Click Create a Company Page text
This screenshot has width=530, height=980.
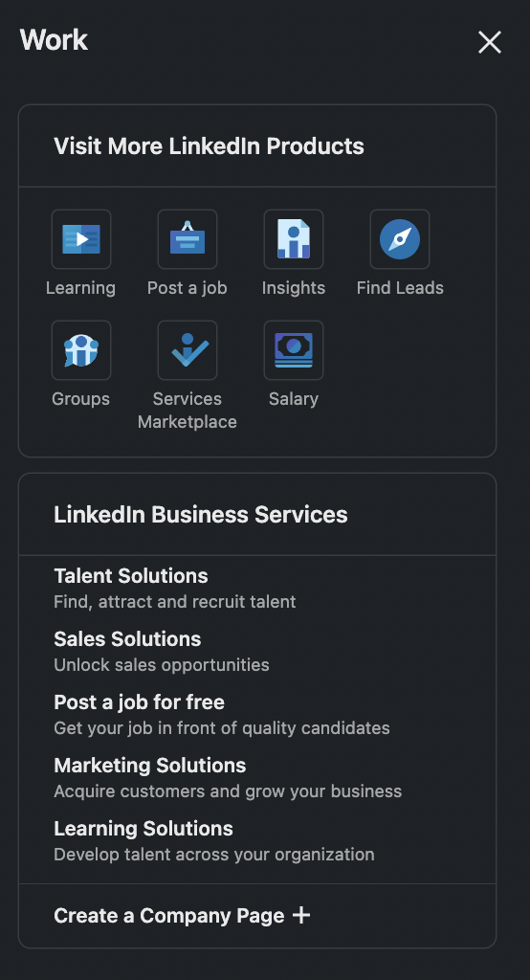[168, 916]
